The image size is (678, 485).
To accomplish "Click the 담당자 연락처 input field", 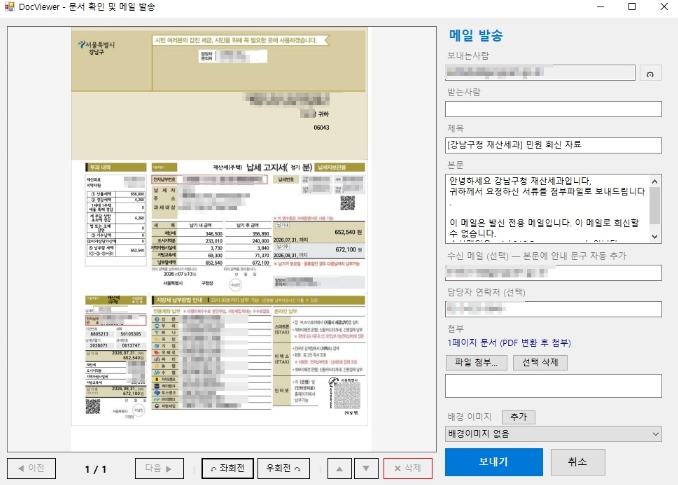I will [553, 309].
